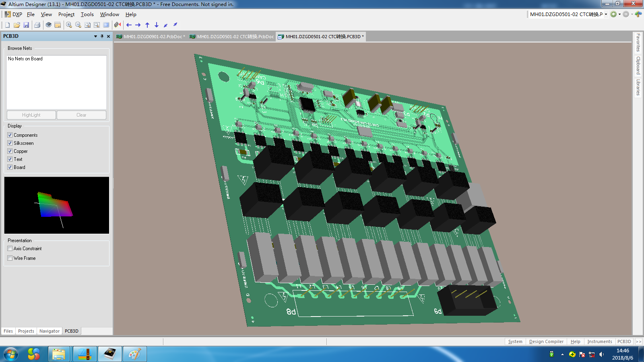
Task: Click the Zoom In magnifier icon
Action: [x=69, y=25]
